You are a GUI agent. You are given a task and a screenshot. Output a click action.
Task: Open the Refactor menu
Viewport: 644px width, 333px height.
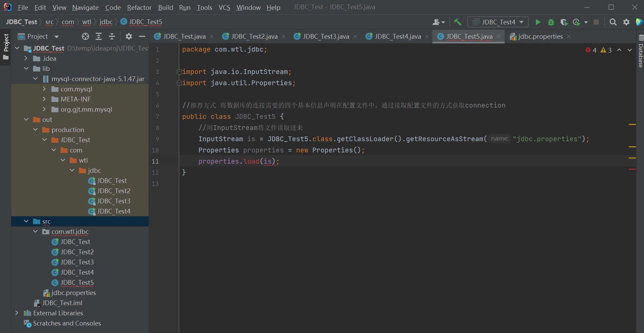139,7
